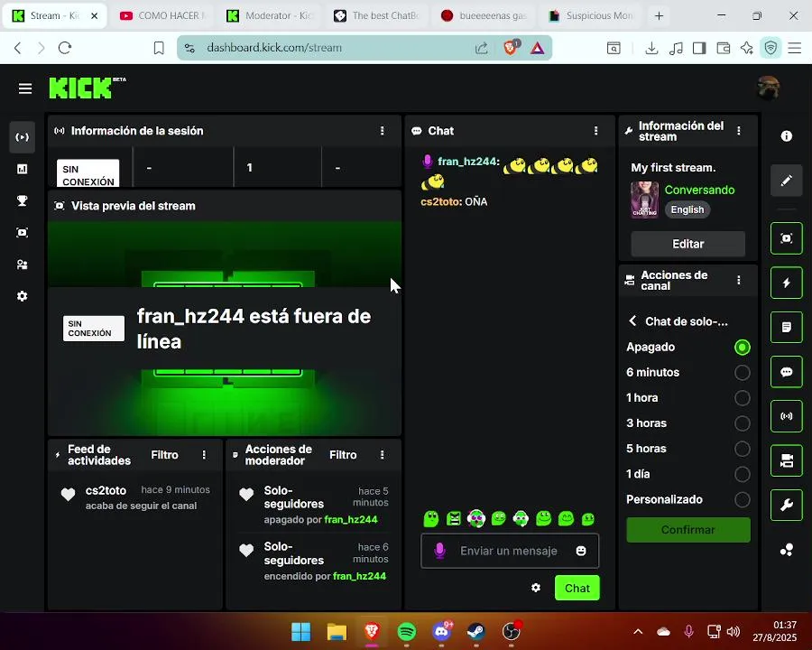Toggle the channel actions widget icon in right rail

(x=786, y=460)
